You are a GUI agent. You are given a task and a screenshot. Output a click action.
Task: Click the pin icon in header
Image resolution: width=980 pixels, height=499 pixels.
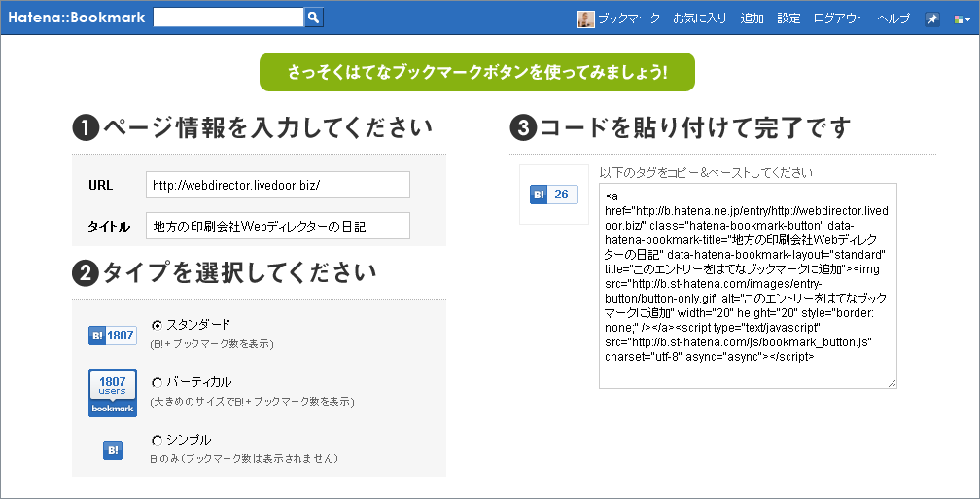point(931,18)
